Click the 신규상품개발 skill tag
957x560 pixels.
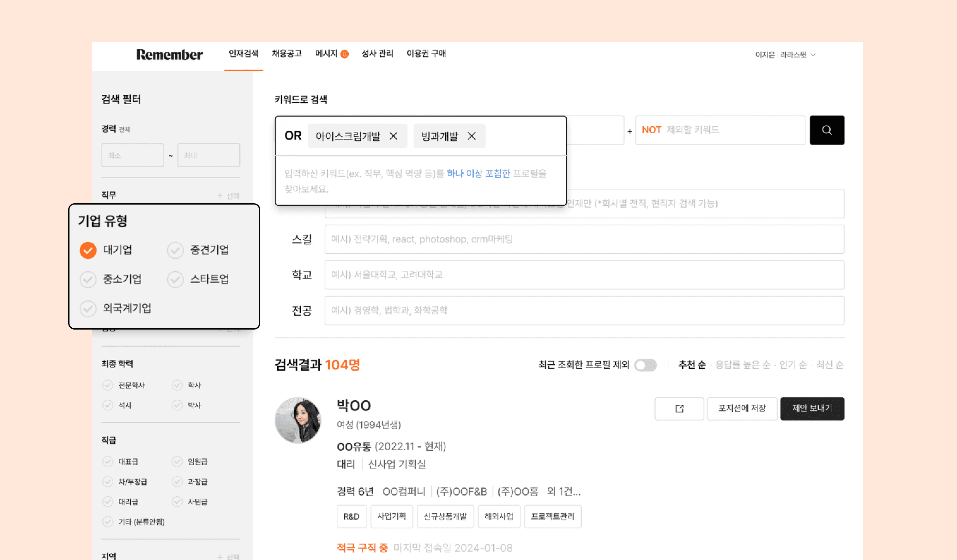pos(445,516)
